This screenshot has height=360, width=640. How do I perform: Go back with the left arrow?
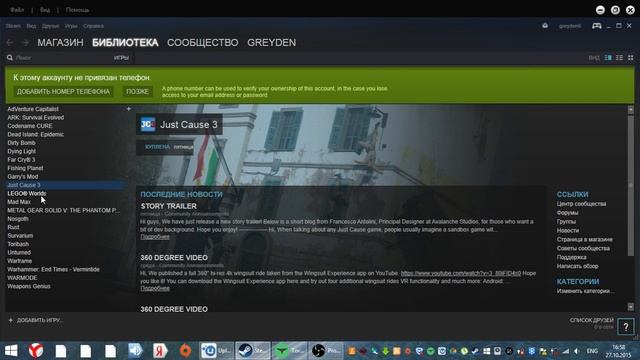point(10,42)
